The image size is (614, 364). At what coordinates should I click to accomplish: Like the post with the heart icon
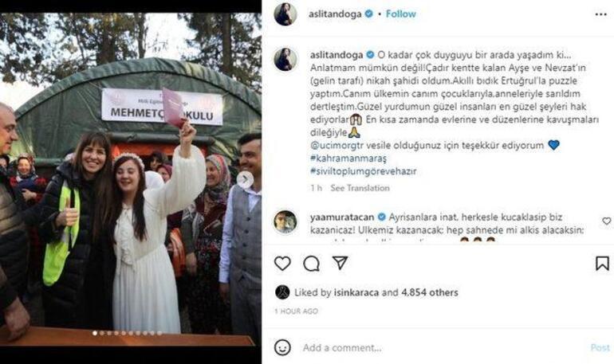(x=282, y=264)
